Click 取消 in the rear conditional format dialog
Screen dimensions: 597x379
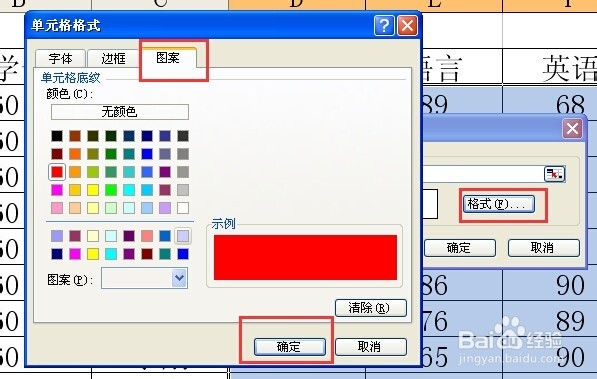[544, 248]
